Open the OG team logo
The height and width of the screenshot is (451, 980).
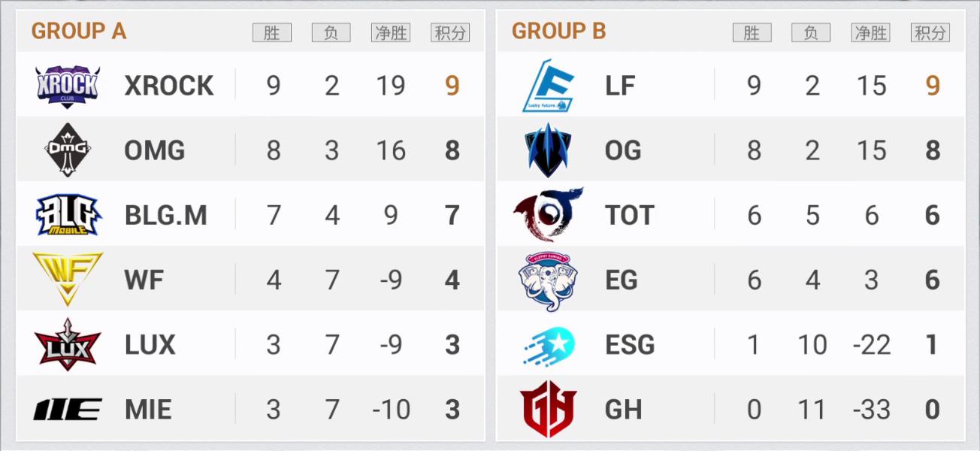[549, 150]
